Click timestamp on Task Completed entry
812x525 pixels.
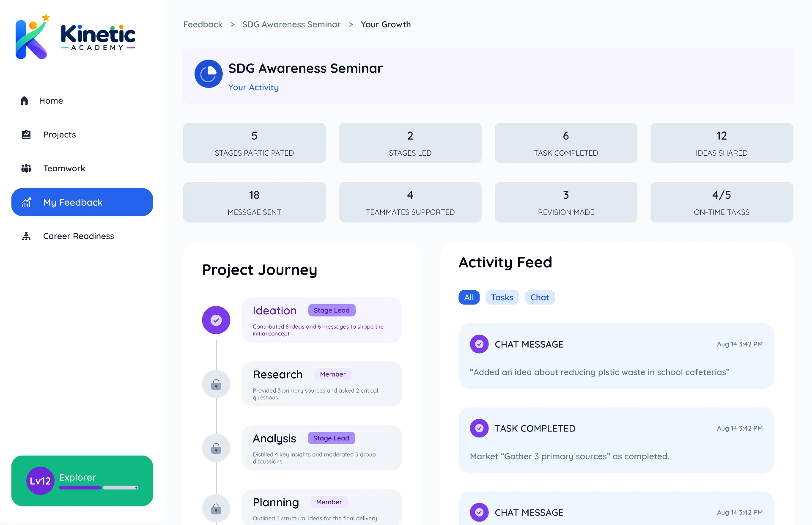pos(740,429)
